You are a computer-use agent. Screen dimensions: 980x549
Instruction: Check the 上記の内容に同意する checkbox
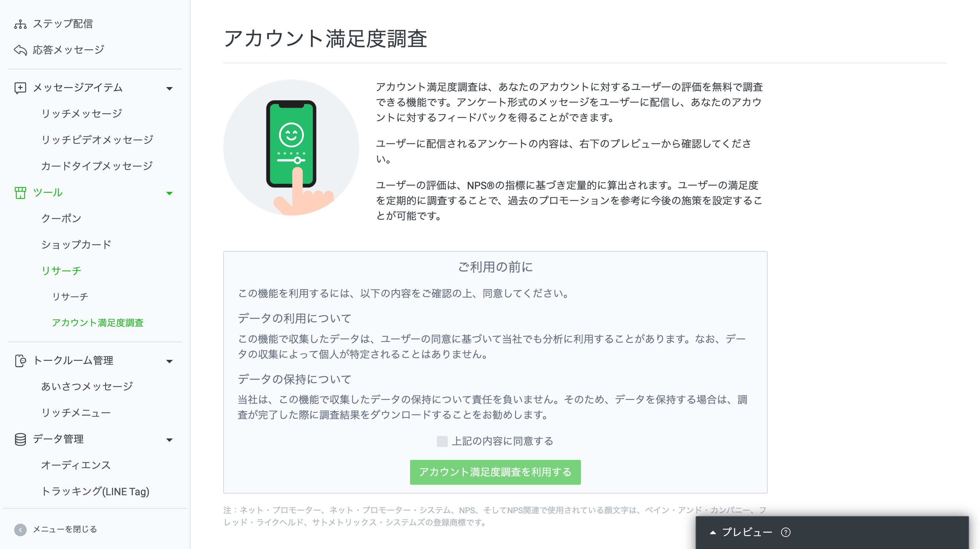point(442,441)
